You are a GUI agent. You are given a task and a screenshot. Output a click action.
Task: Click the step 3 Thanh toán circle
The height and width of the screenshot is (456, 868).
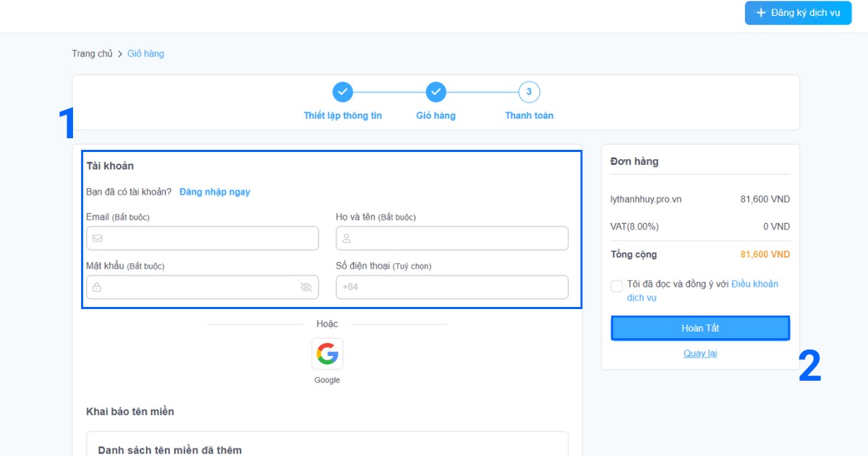[529, 92]
